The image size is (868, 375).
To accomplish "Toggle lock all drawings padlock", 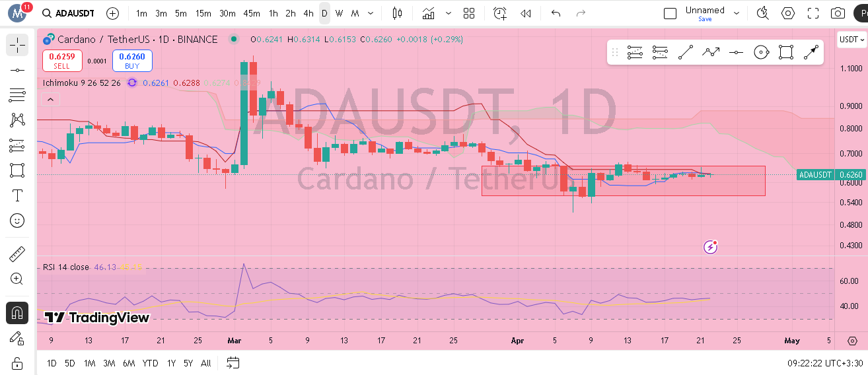I will (x=17, y=363).
